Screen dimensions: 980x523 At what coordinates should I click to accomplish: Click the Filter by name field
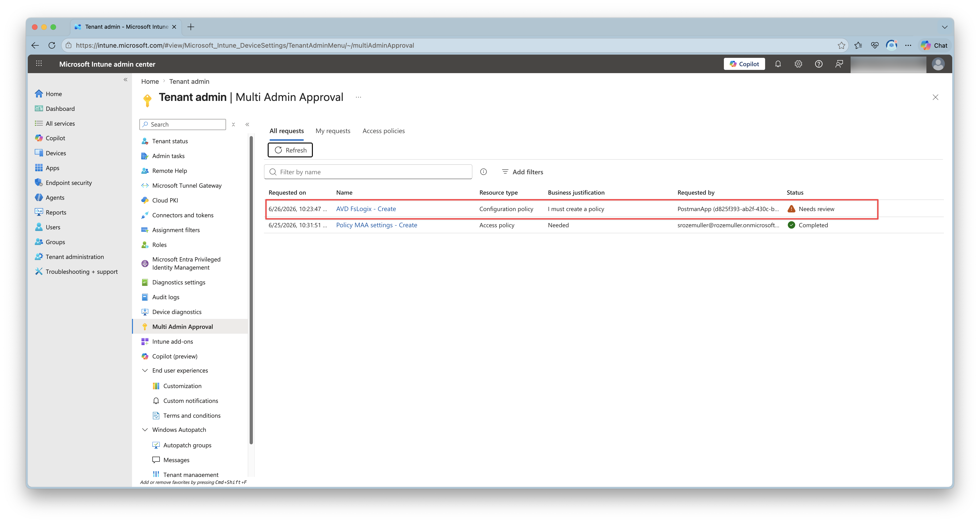(x=368, y=172)
